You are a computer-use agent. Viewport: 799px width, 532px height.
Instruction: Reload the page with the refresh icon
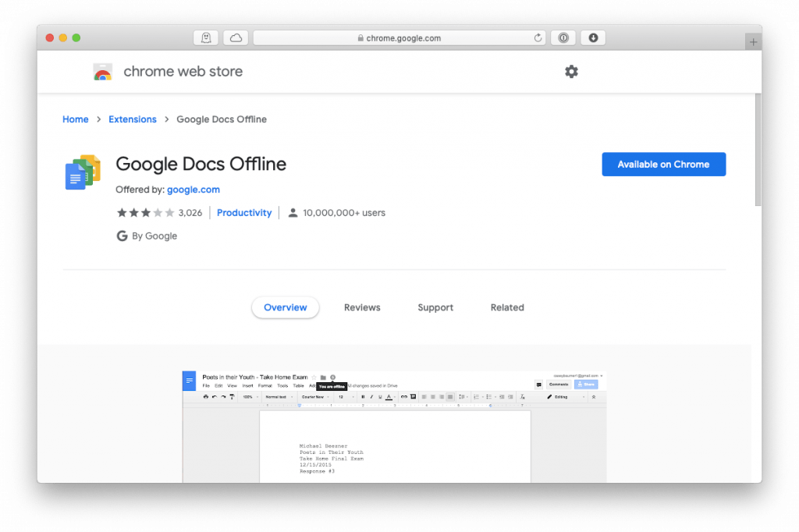coord(538,37)
